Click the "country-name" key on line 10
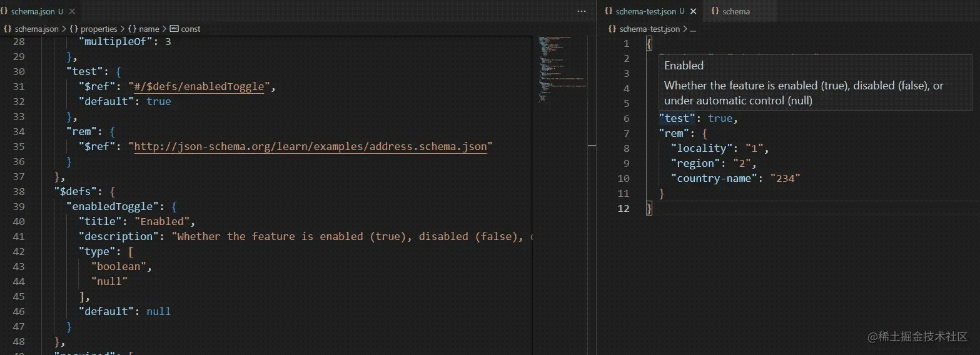 coord(714,178)
